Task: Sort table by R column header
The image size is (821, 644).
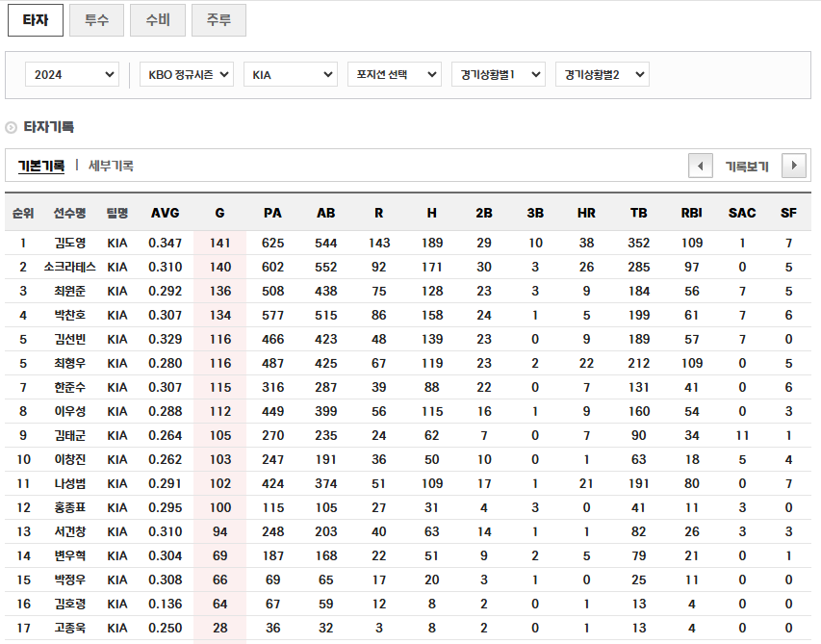Action: [378, 213]
